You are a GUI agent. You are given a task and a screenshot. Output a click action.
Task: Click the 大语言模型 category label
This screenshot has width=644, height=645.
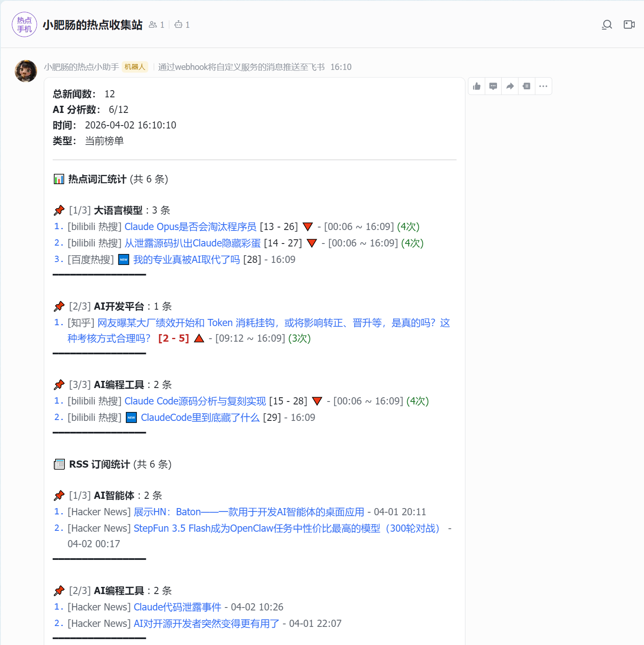(x=118, y=210)
